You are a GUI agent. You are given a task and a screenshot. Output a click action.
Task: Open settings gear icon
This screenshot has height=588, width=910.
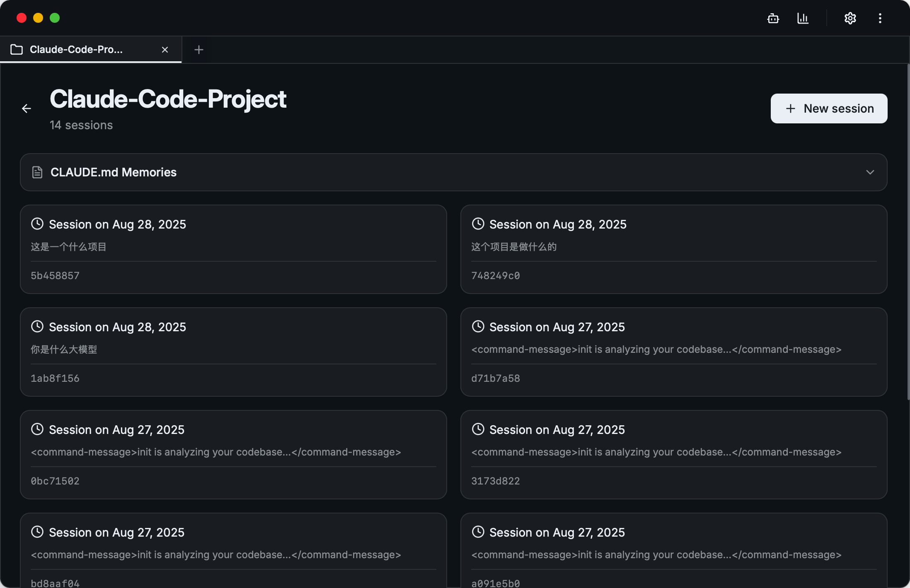850,18
